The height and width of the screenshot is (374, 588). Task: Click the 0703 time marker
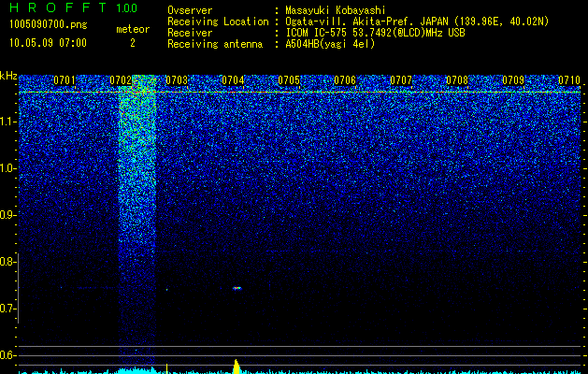click(177, 80)
